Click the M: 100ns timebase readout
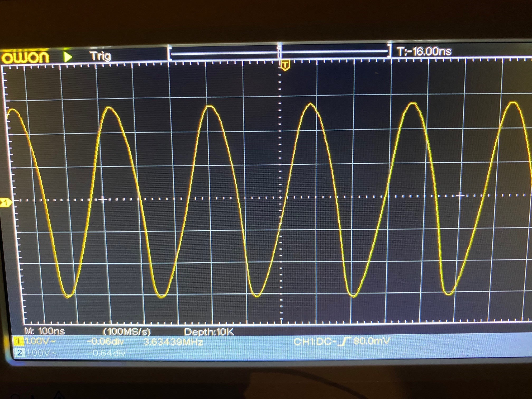 pyautogui.click(x=45, y=331)
